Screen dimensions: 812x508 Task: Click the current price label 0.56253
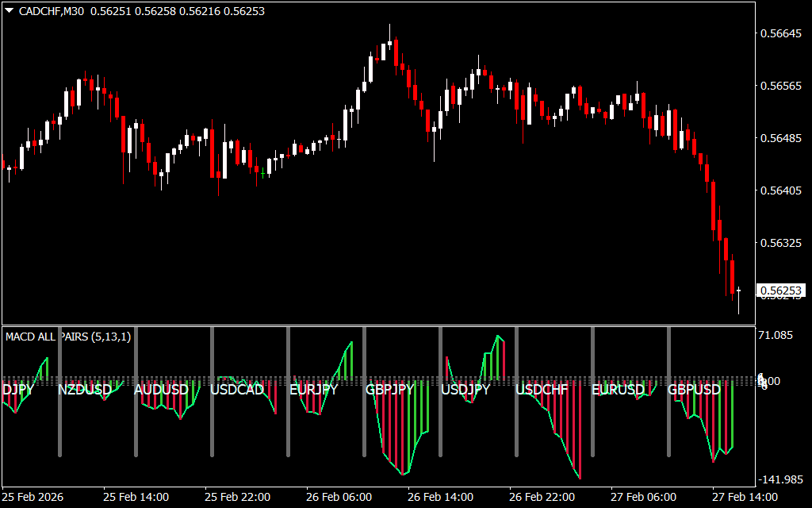click(781, 291)
